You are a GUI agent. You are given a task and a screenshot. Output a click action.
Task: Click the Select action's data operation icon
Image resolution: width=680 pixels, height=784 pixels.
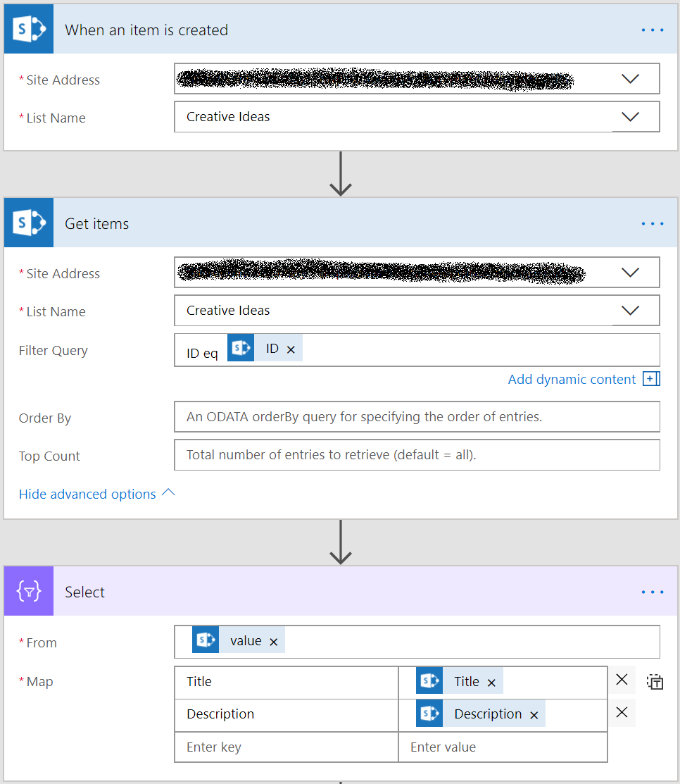[x=29, y=592]
